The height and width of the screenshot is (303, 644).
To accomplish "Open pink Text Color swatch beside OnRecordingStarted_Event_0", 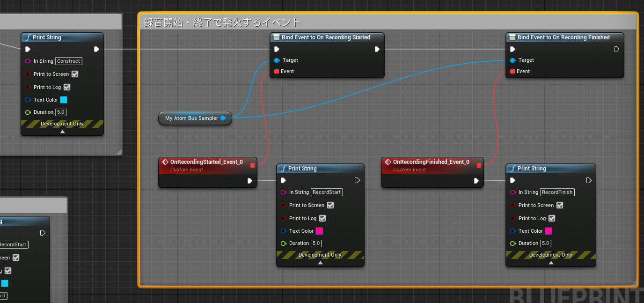I will (319, 231).
